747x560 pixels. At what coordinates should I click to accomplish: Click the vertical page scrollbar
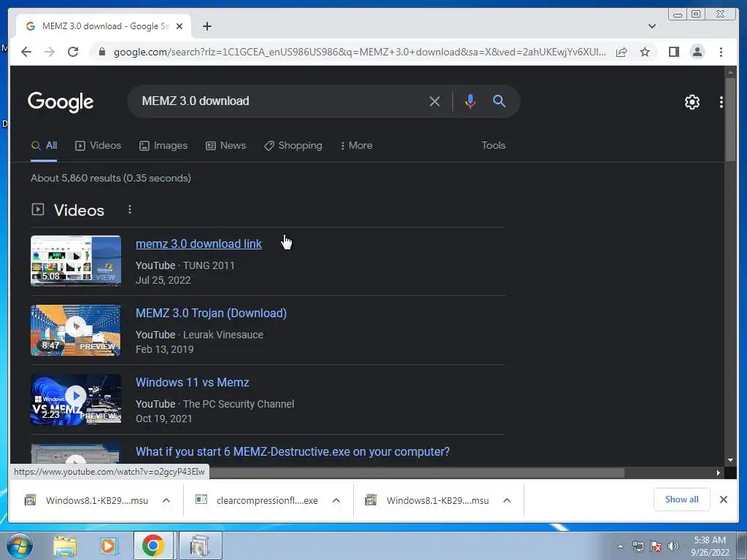pos(730,119)
